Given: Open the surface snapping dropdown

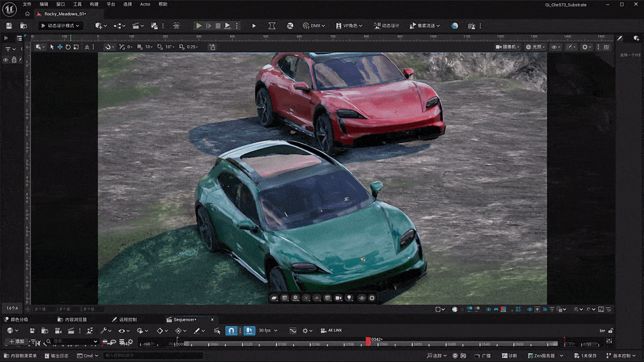Looking at the screenshot, I should pyautogui.click(x=109, y=47).
